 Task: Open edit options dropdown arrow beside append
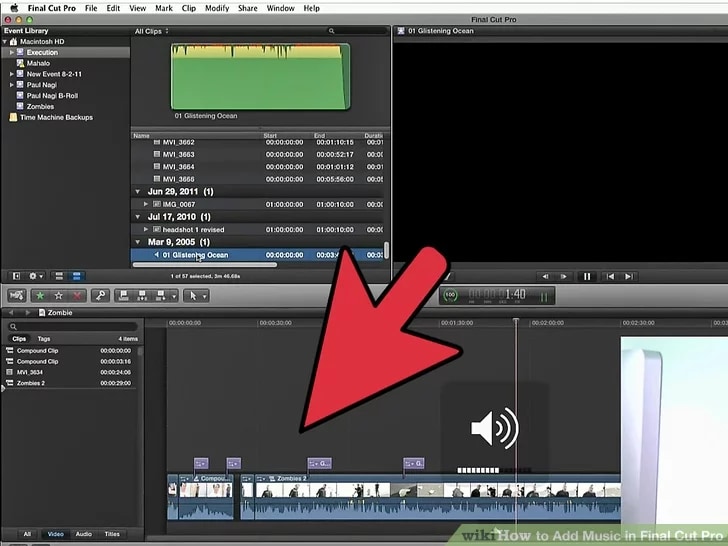pos(174,296)
